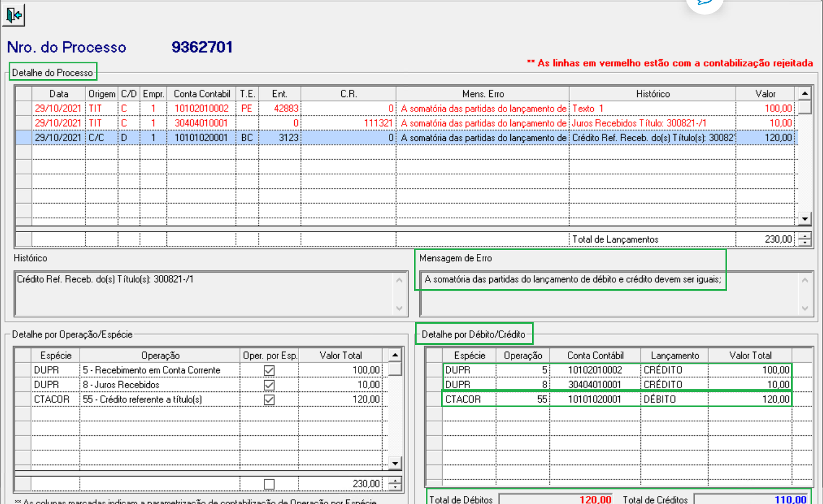This screenshot has width=823, height=504.
Task: Toggle Oper. por Esp. checkbox for Crédito referente a título(s)
Action: (269, 400)
